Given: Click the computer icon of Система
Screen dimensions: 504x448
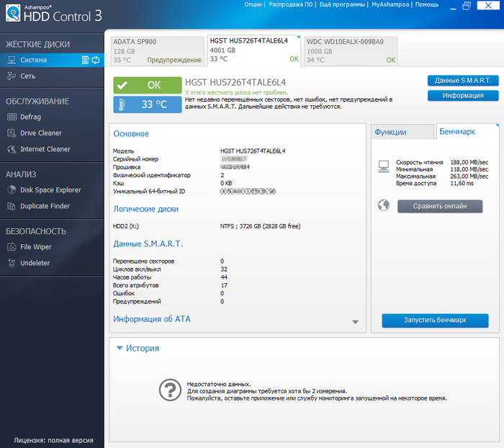Looking at the screenshot, I should [x=12, y=60].
